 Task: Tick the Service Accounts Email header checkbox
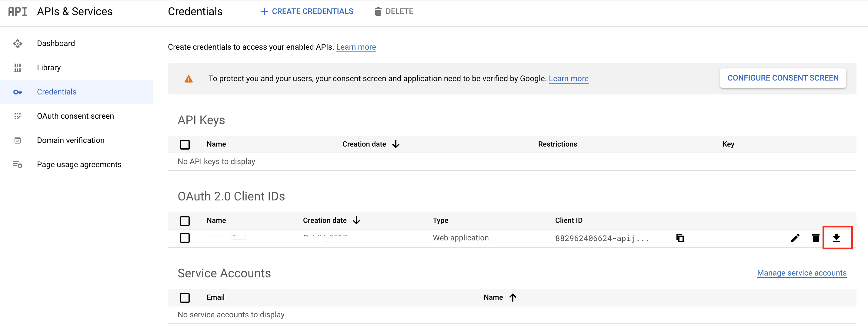click(x=185, y=298)
